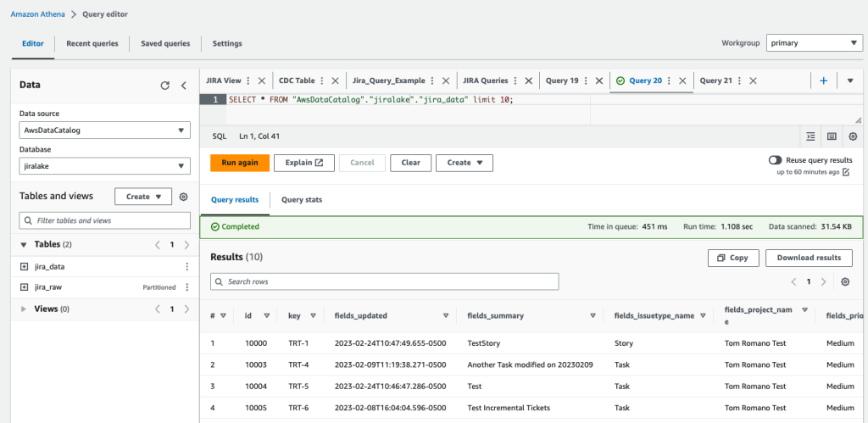Go to the next results page
868x423 pixels.
[824, 281]
